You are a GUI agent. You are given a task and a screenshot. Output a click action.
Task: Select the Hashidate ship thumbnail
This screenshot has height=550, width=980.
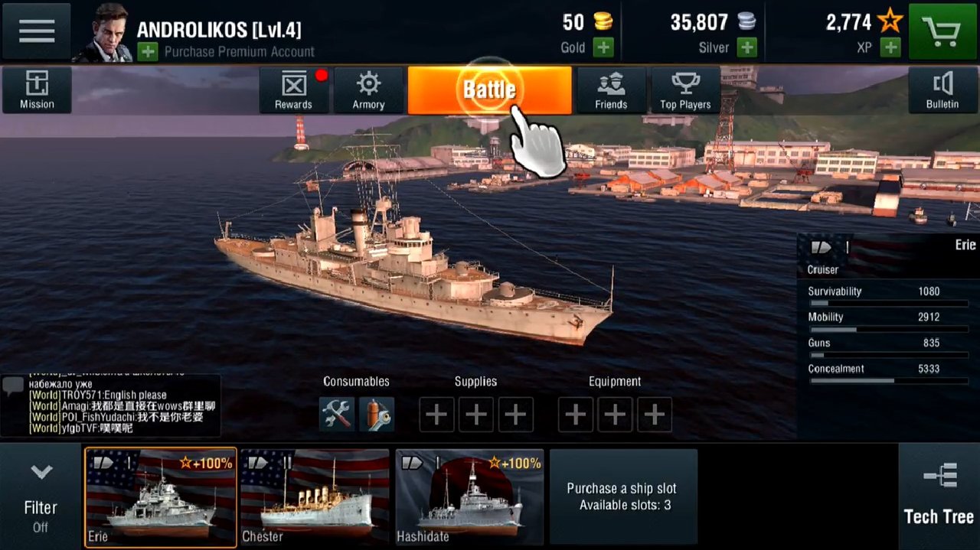pyautogui.click(x=469, y=496)
